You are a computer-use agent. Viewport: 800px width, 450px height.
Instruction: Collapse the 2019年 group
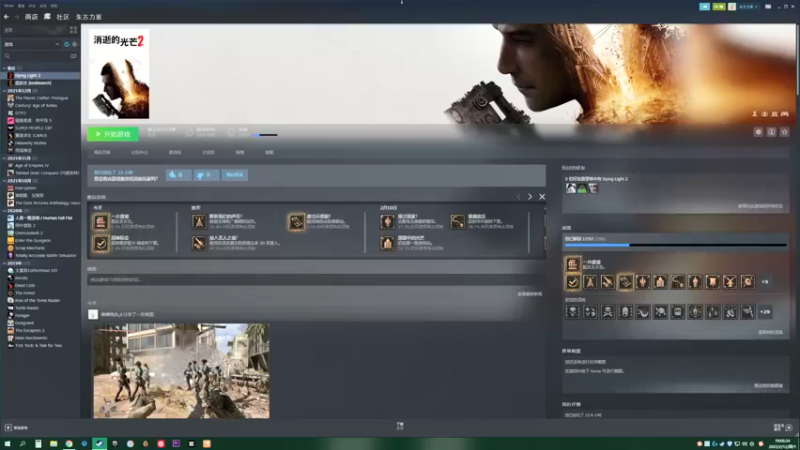click(x=5, y=263)
